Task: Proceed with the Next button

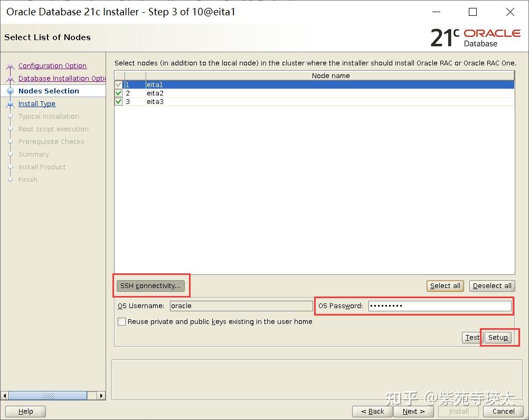Action: pos(413,411)
